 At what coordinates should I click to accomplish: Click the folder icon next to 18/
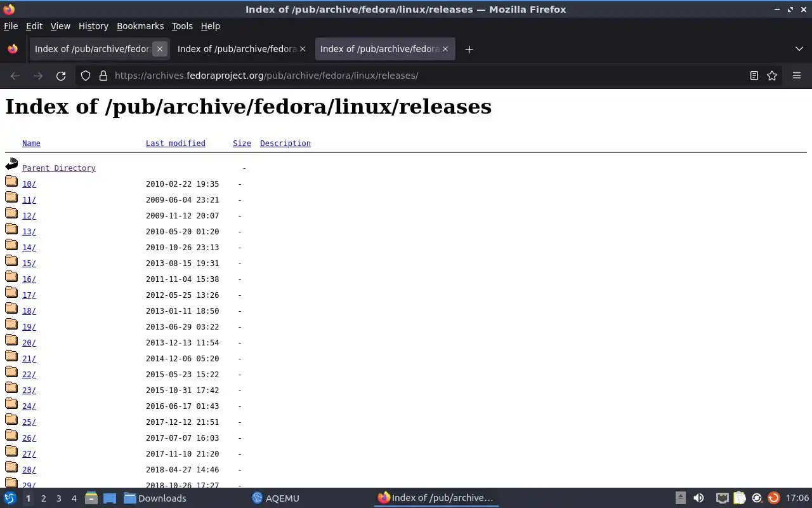[11, 308]
